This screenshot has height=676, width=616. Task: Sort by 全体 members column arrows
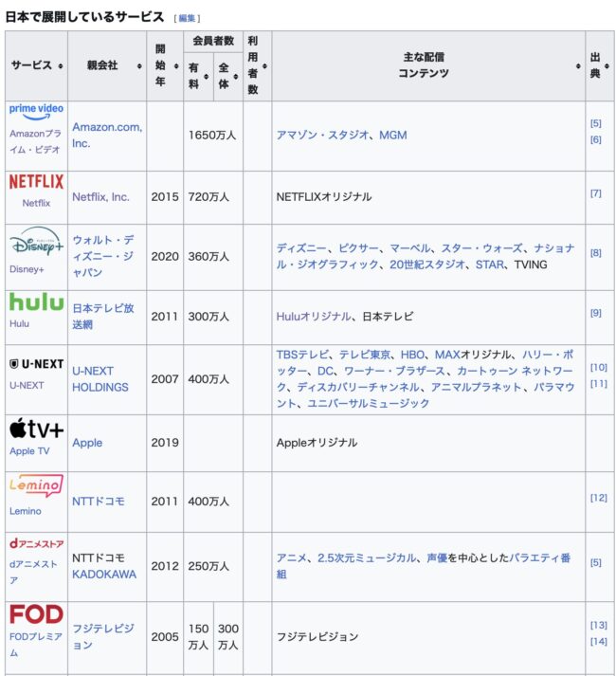point(236,76)
